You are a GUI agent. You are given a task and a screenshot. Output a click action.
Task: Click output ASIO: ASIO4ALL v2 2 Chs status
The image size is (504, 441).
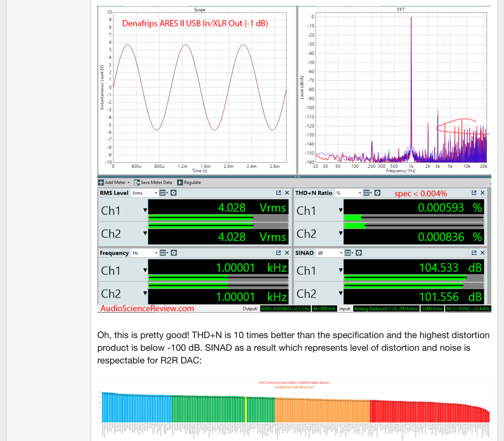[285, 309]
